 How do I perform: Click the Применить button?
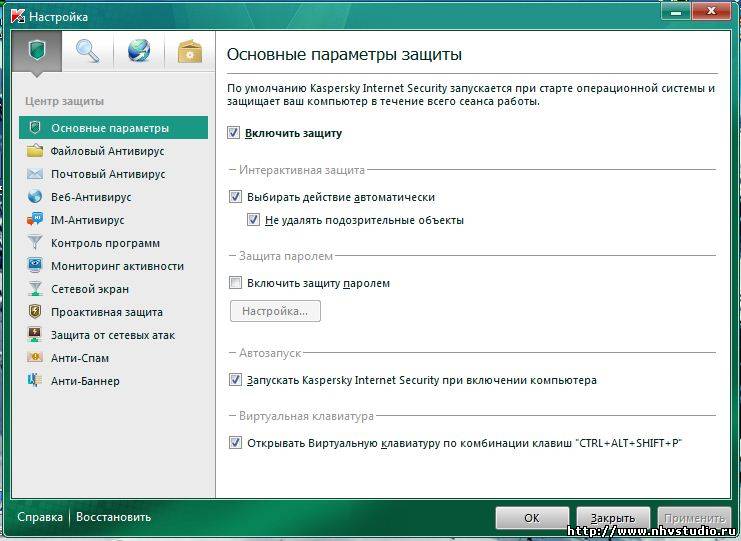[694, 518]
